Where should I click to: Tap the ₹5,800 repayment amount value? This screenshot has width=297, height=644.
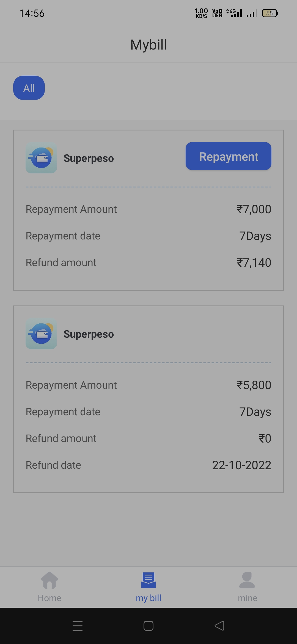click(x=254, y=385)
